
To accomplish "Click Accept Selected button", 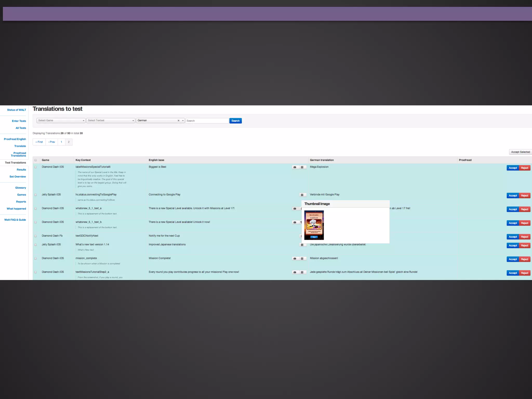I will 520,152.
